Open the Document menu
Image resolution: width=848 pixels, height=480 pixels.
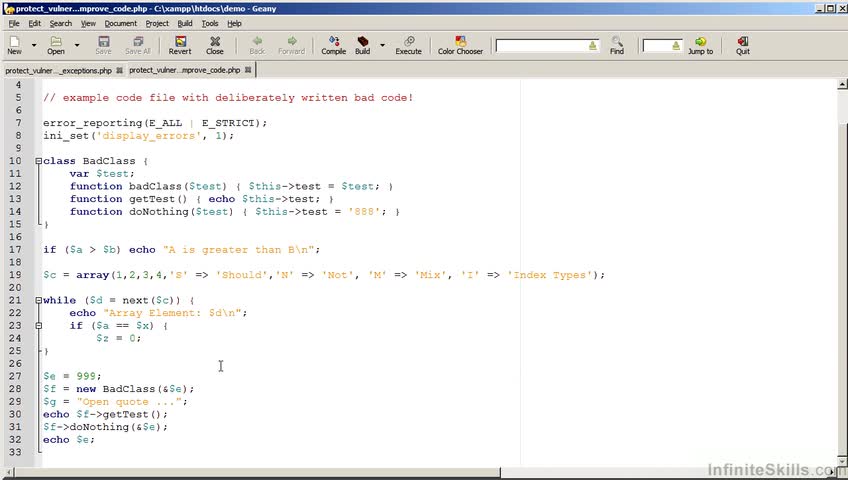click(121, 23)
